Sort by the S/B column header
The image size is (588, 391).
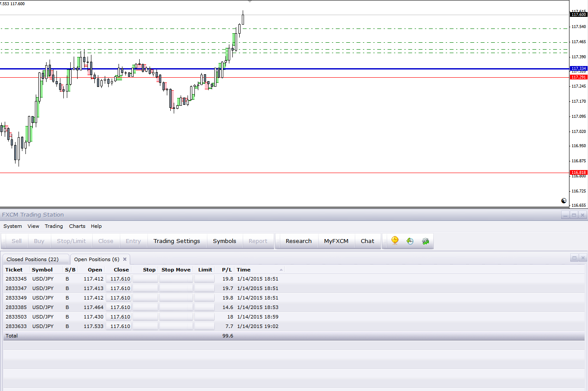point(70,270)
